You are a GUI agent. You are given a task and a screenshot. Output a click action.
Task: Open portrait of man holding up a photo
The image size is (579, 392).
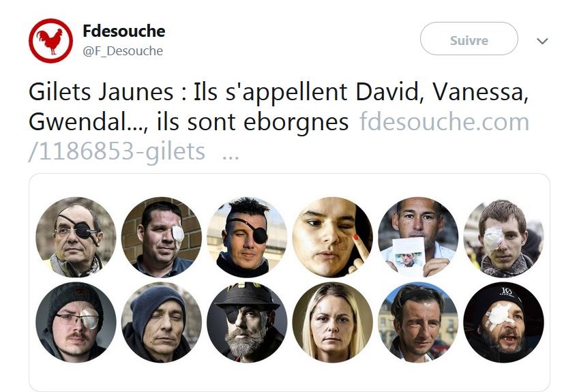click(x=418, y=237)
